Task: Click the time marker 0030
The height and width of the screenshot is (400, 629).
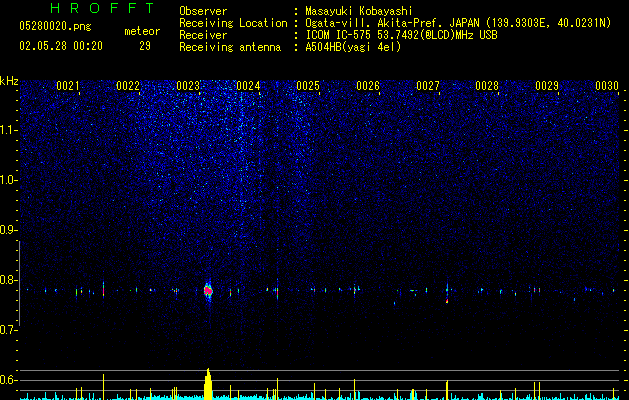Action: (x=607, y=86)
